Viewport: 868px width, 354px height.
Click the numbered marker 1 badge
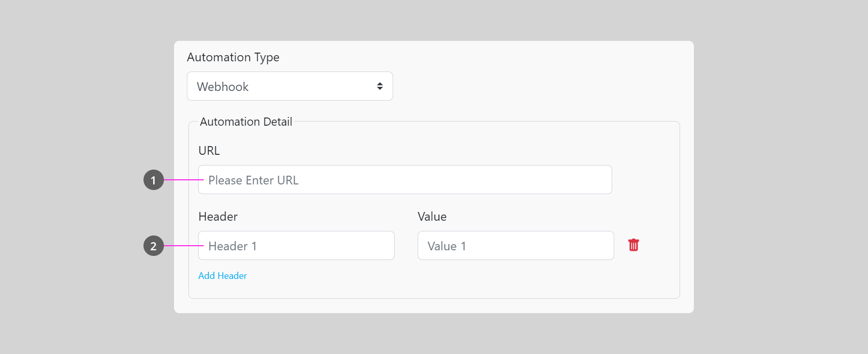(x=153, y=180)
